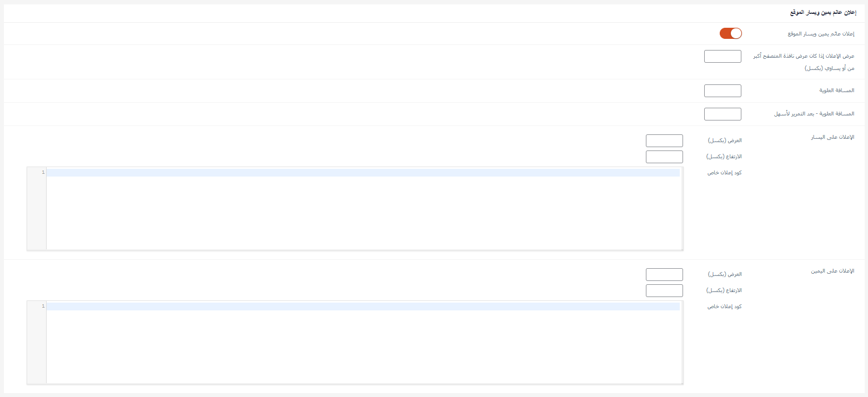Click line number 1 in lower code editor
868x397 pixels.
[x=43, y=306]
